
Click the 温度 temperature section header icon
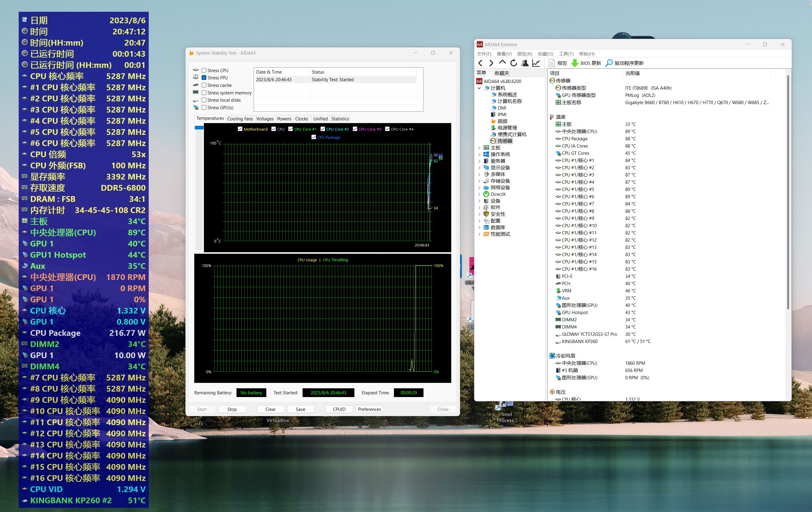552,117
